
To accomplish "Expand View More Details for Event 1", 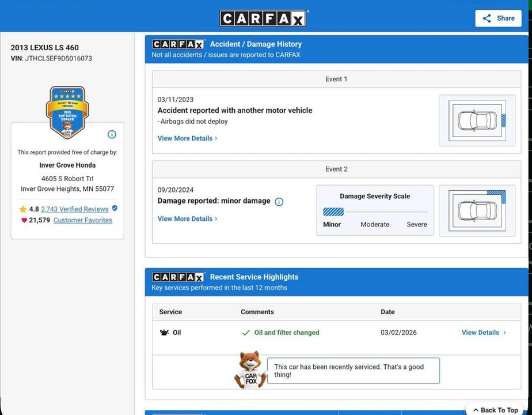I will coord(187,138).
